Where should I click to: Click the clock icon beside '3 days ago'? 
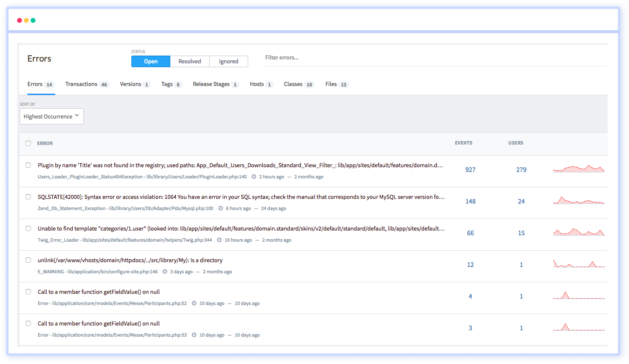click(165, 272)
